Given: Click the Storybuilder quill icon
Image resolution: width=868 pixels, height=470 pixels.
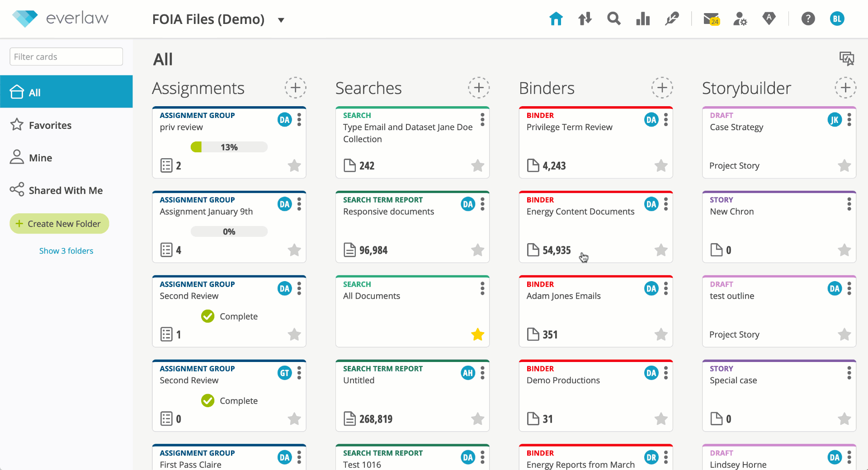Looking at the screenshot, I should point(671,19).
